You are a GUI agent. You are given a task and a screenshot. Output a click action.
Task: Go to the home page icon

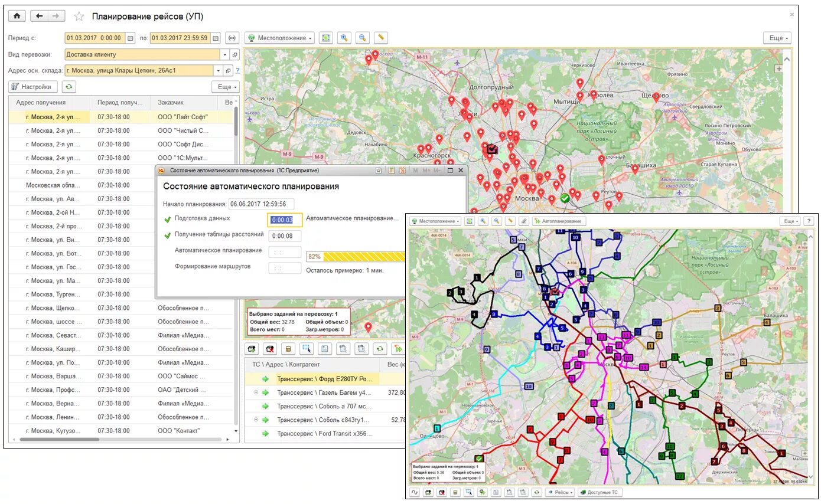17,16
